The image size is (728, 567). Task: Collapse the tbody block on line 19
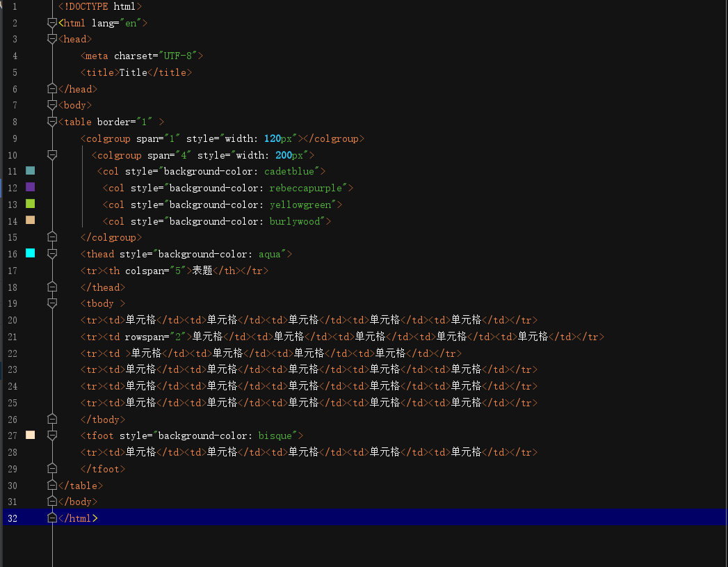click(52, 304)
